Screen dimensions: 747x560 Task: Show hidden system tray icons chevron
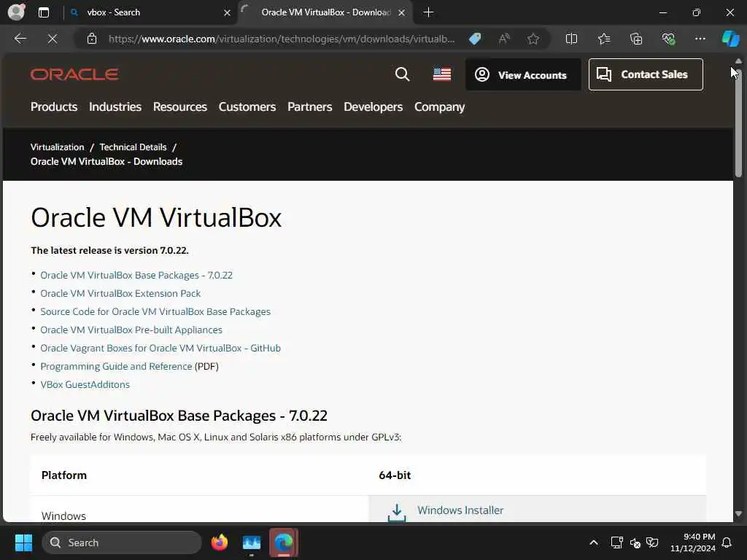tap(594, 542)
